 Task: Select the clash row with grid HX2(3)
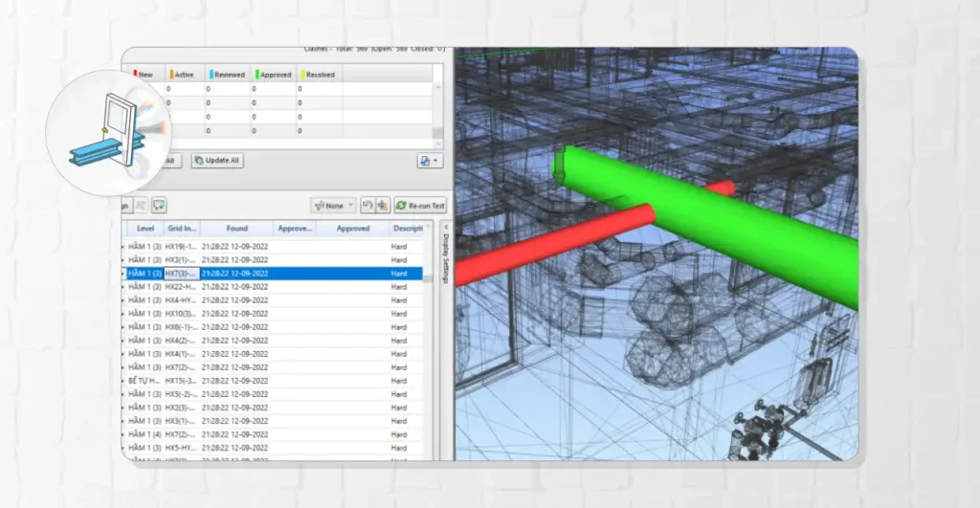click(273, 408)
